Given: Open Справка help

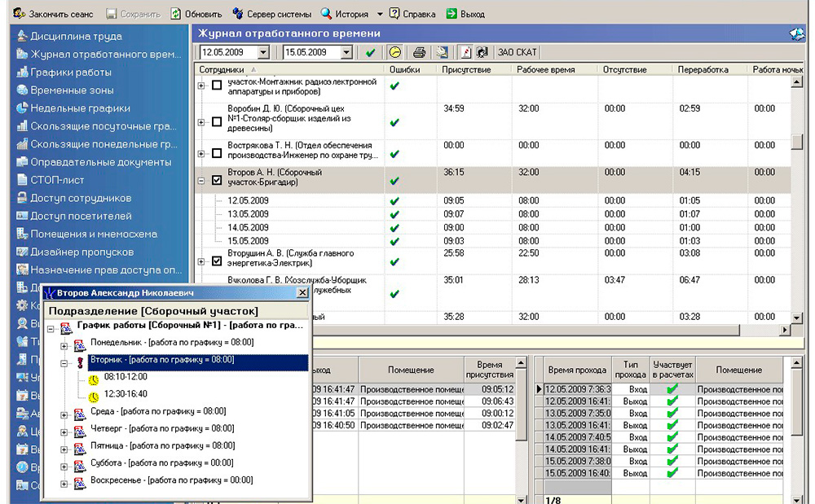Looking at the screenshot, I should click(x=412, y=14).
